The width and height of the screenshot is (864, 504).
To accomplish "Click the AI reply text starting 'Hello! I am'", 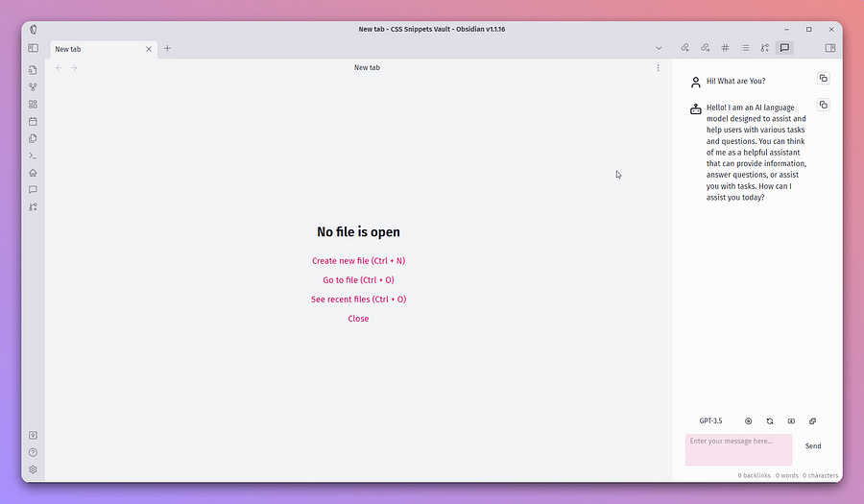I will (756, 153).
